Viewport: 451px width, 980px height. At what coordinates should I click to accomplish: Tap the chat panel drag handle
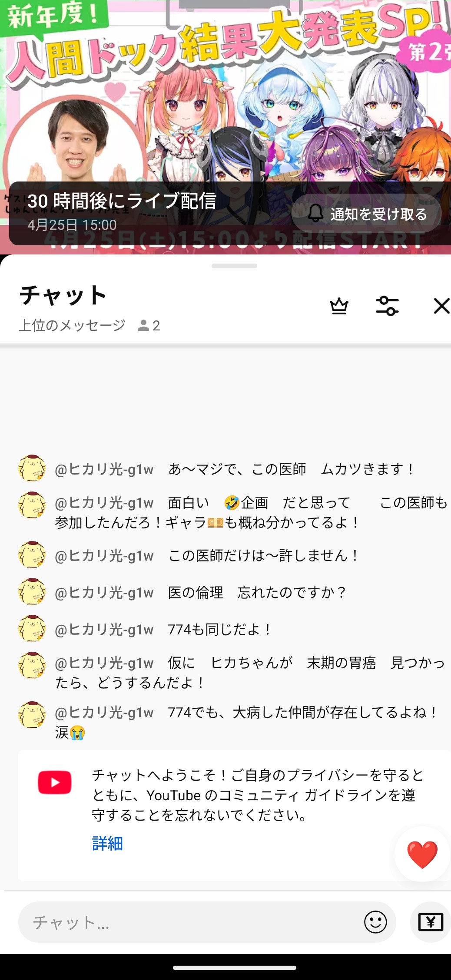coord(234,266)
